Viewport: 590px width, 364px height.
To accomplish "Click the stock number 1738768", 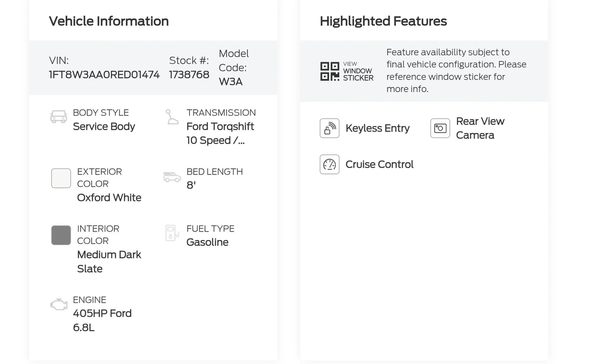I will tap(189, 75).
